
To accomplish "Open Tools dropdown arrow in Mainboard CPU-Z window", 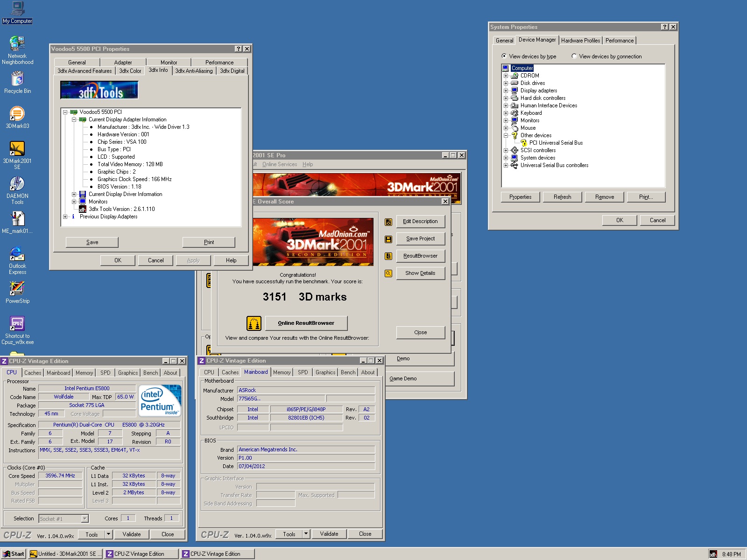I will tap(306, 534).
